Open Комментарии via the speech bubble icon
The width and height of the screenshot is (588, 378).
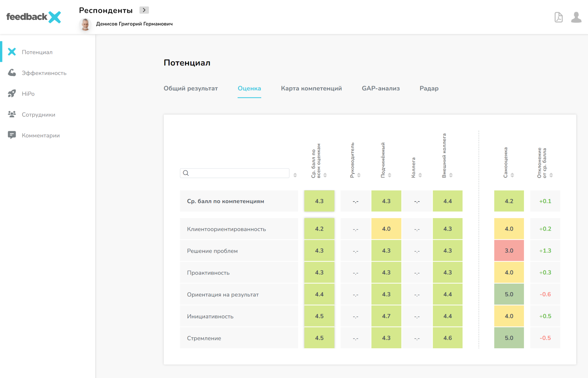12,135
